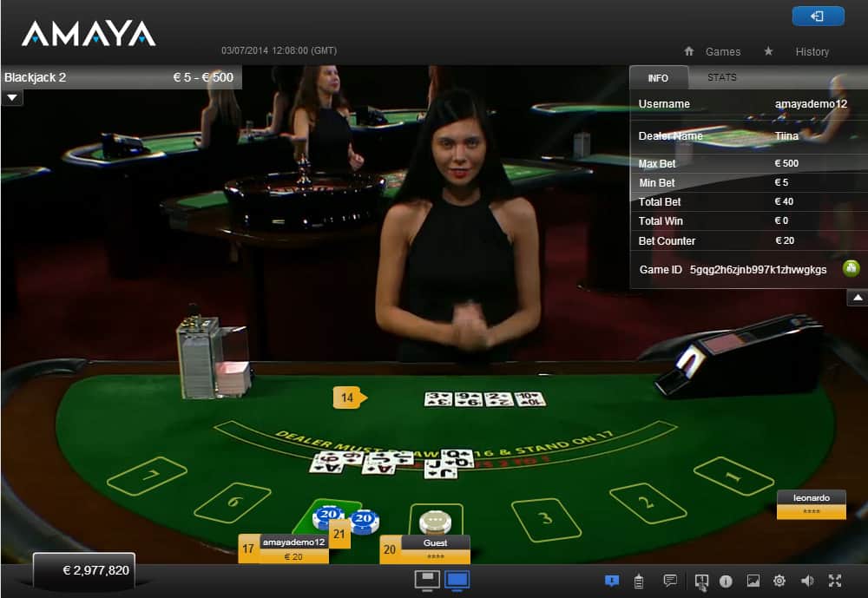Expand the Blackjack 2 table dropdown arrow
This screenshot has width=868, height=598.
pos(12,98)
